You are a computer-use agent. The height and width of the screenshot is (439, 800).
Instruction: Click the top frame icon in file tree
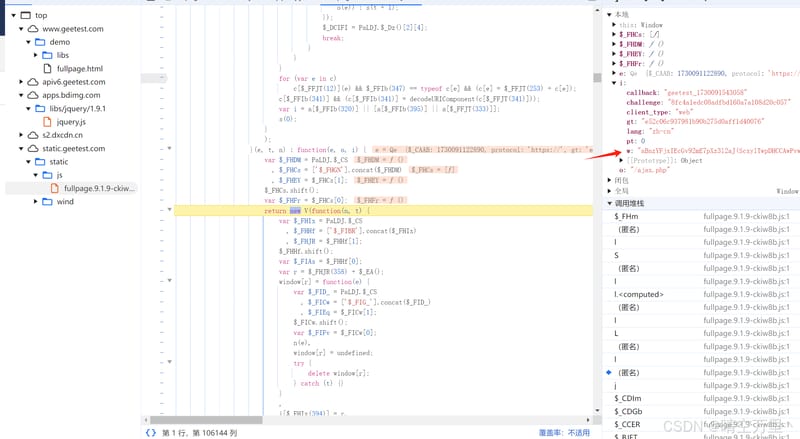[x=26, y=15]
